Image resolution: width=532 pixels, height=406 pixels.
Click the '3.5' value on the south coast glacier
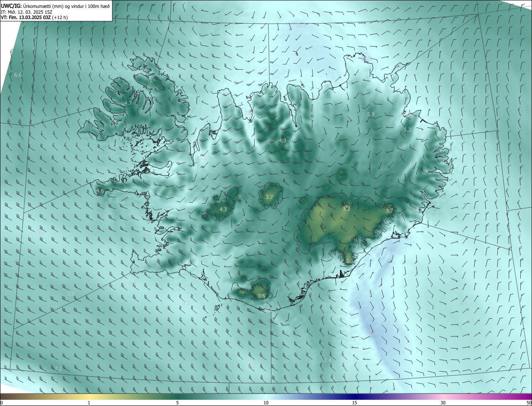coord(261,296)
